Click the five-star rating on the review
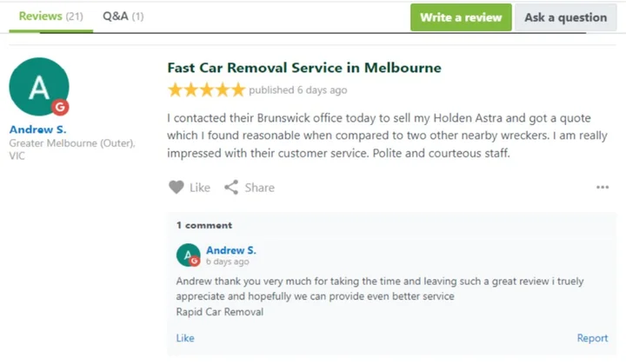 coord(206,90)
